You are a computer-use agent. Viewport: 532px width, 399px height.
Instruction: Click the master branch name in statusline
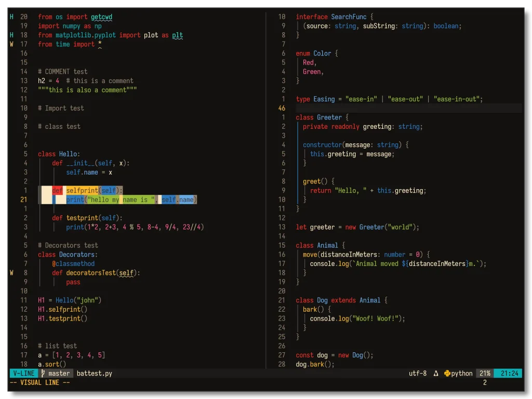click(x=59, y=373)
